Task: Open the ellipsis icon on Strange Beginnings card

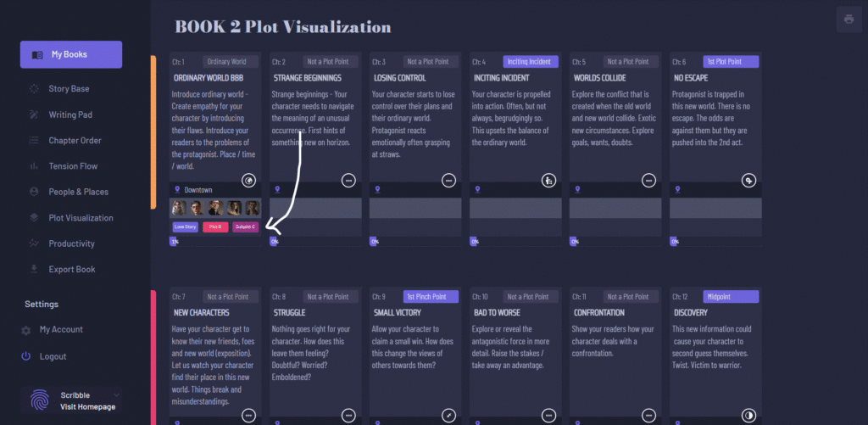Action: 348,180
